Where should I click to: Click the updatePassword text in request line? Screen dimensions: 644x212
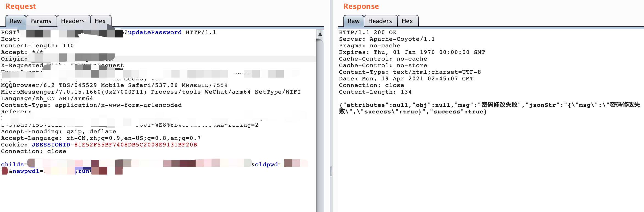pyautogui.click(x=155, y=32)
